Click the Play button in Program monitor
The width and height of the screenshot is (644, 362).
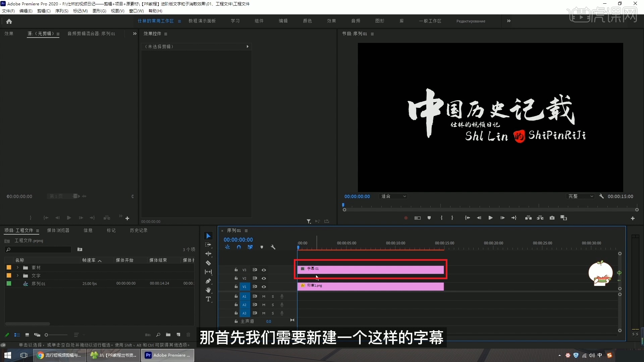point(491,218)
